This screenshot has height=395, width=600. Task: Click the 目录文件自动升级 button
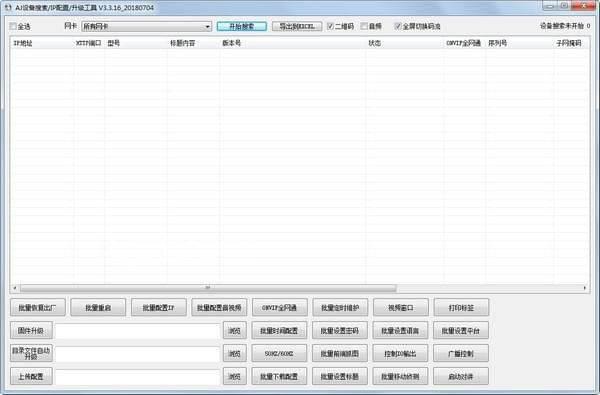pos(31,353)
